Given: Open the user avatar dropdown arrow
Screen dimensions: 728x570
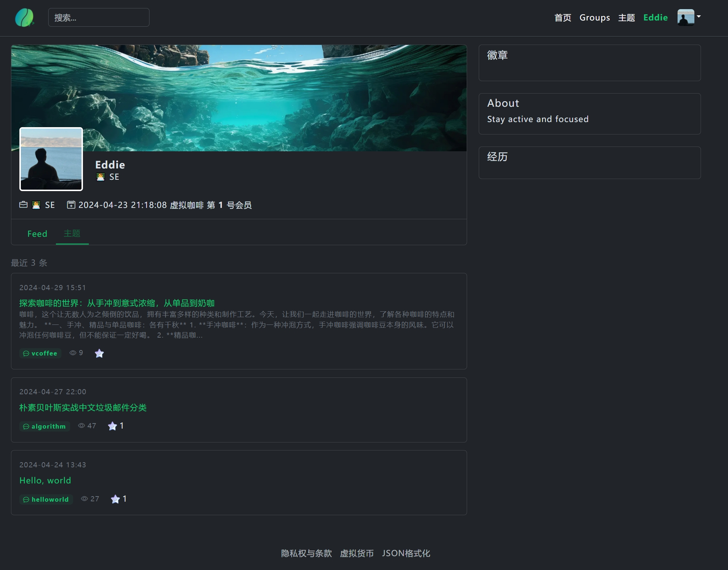Looking at the screenshot, I should [x=699, y=16].
